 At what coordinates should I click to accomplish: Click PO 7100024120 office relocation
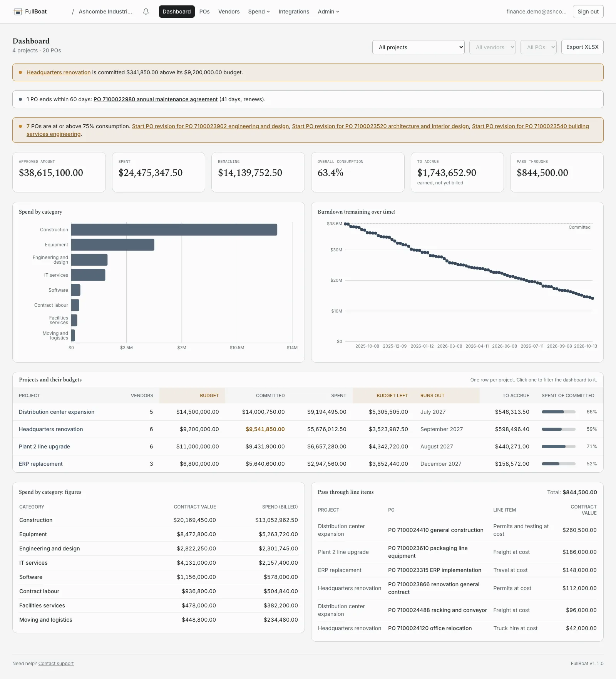tap(430, 628)
